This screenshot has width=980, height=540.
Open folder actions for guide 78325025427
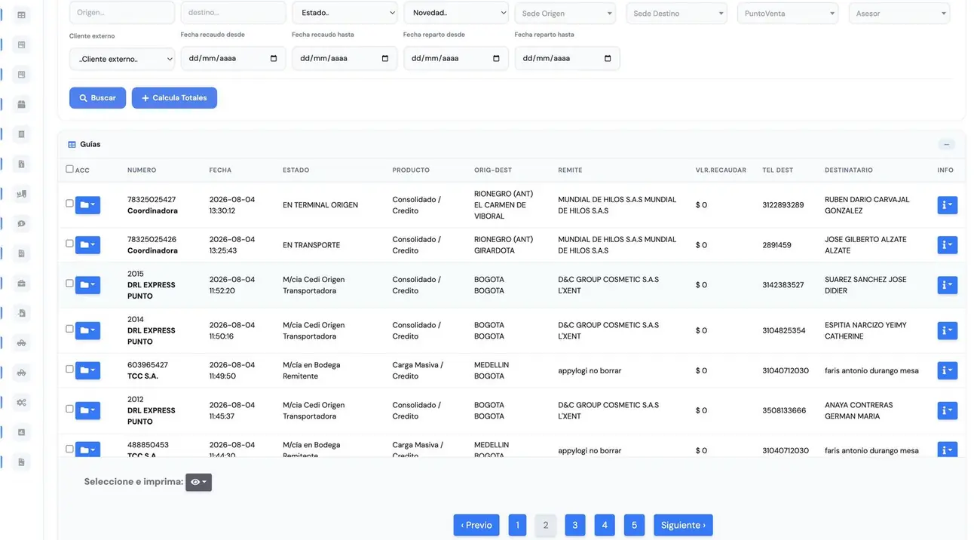point(87,204)
